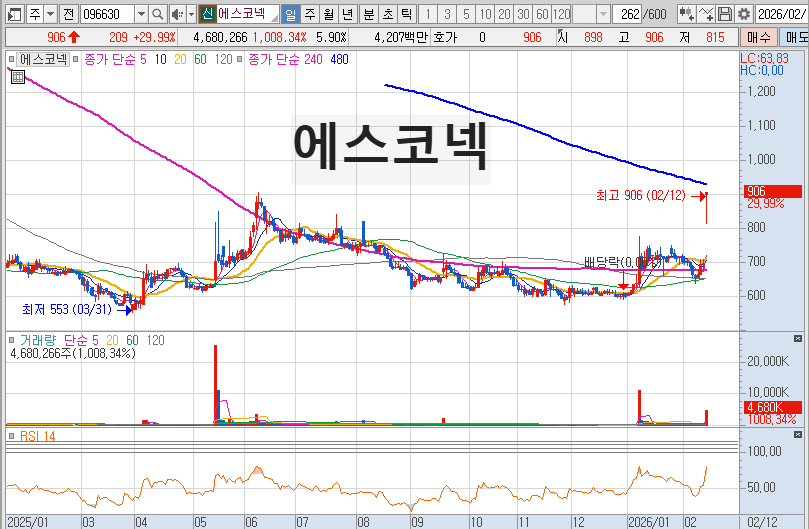Select the 년 yearly period tab
The width and height of the screenshot is (809, 529).
point(348,14)
